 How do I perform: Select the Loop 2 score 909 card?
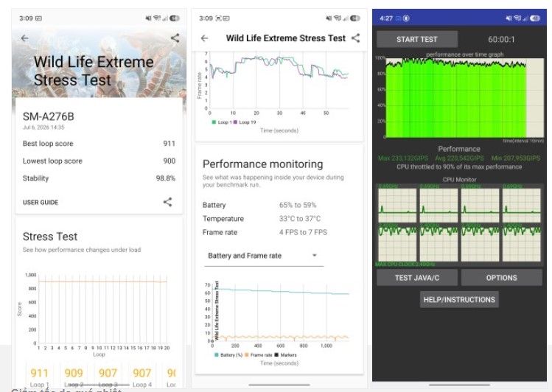point(74,377)
